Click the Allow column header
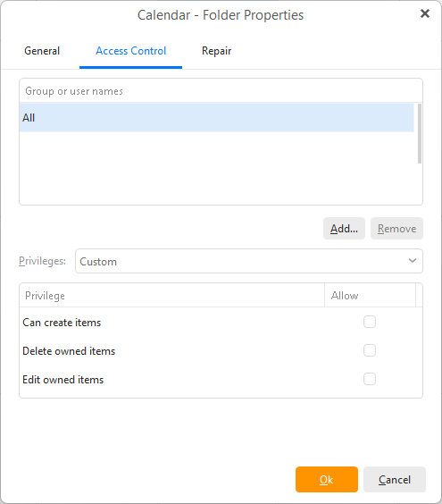The height and width of the screenshot is (504, 442). [x=370, y=296]
